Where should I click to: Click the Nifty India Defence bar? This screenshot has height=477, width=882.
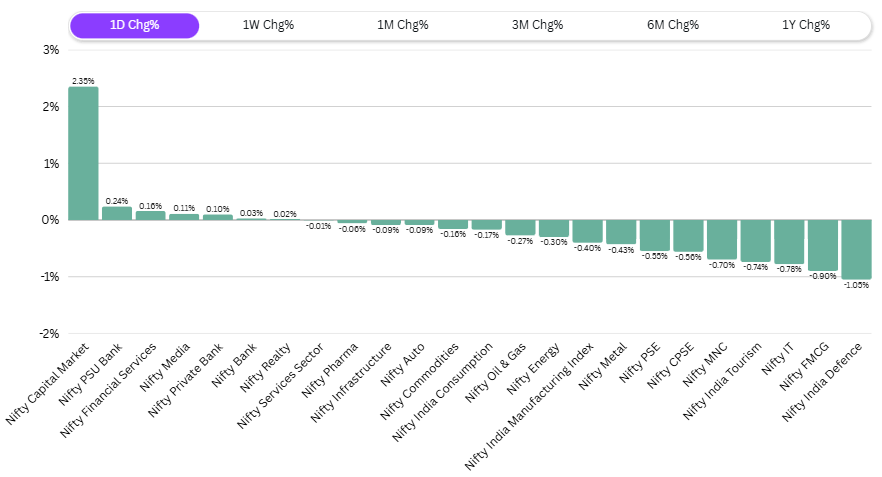[x=856, y=249]
